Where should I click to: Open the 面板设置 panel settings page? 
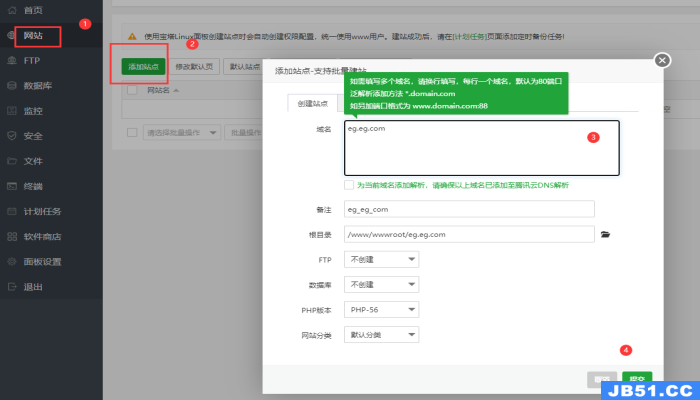42,262
